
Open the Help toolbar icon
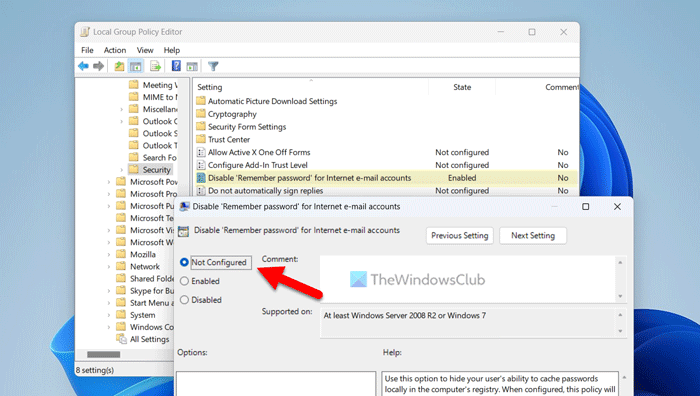click(176, 66)
